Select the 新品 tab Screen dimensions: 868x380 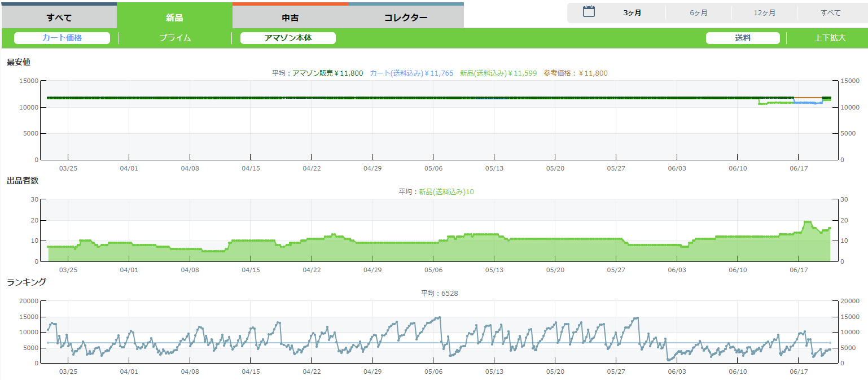174,18
